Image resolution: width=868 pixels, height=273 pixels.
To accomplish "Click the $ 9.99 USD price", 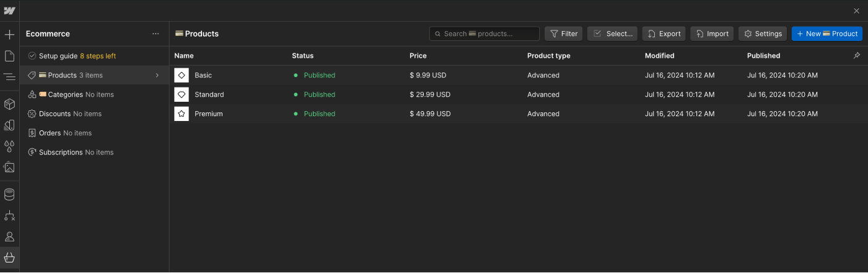I will tap(428, 75).
